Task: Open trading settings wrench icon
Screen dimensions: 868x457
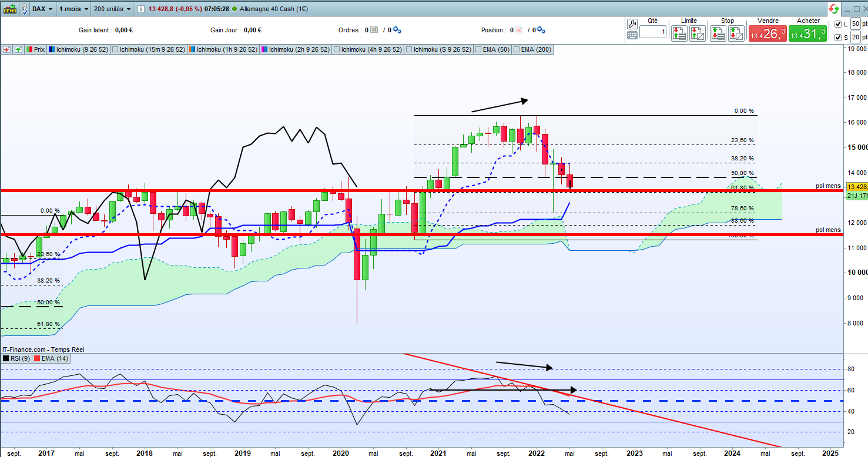Action: pyautogui.click(x=632, y=23)
